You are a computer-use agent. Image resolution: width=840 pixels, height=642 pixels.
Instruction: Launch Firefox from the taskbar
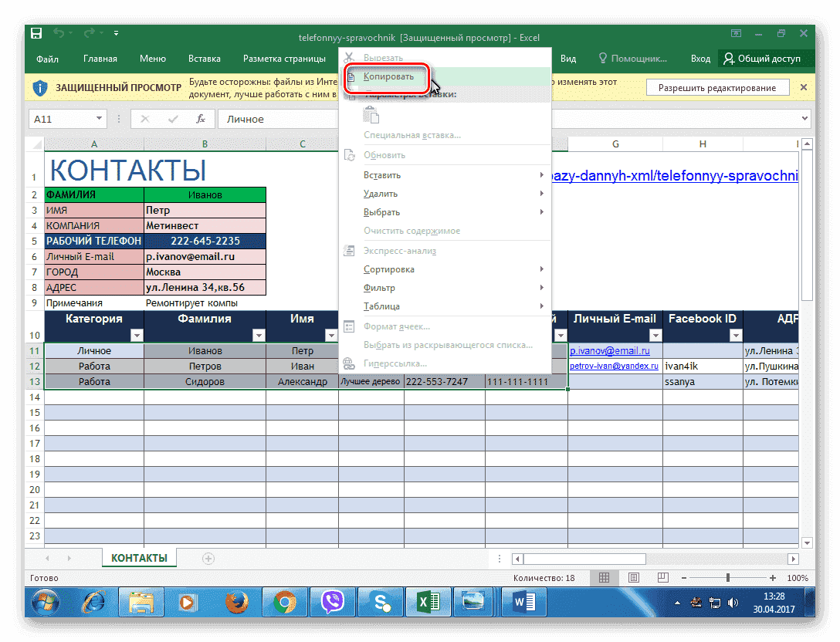(x=237, y=601)
